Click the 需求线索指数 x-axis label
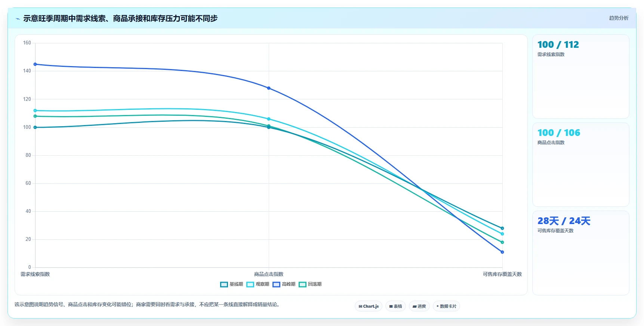This screenshot has height=326, width=644. 35,274
